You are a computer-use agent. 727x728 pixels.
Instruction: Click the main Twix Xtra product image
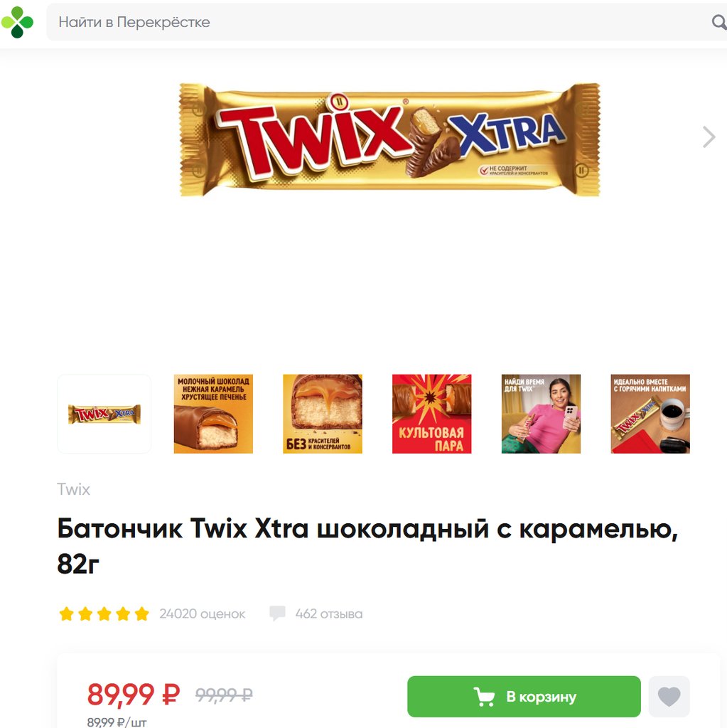[x=389, y=139]
